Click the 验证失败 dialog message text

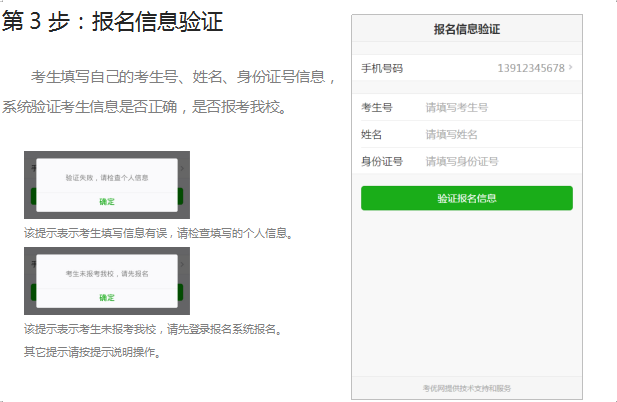coord(106,177)
